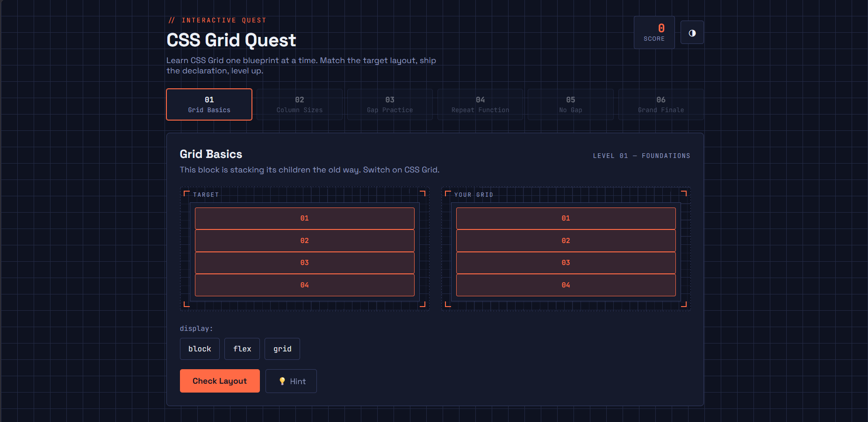This screenshot has width=868, height=422.
Task: Toggle the light/dark theme icon
Action: (692, 33)
